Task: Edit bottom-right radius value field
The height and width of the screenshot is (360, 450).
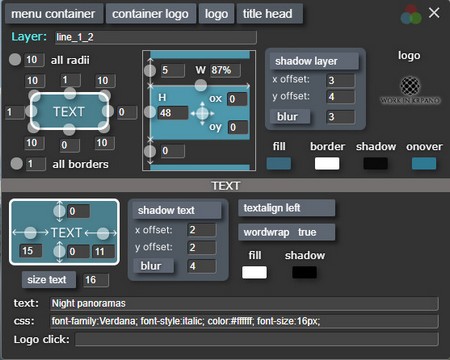Action: point(105,143)
